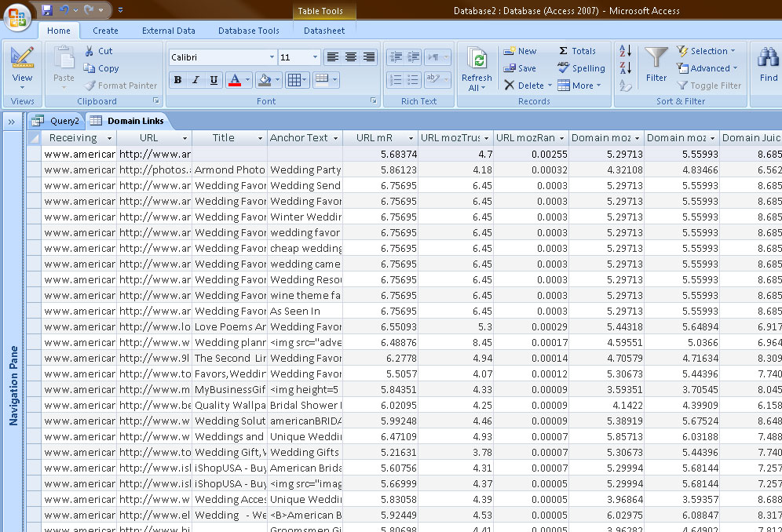This screenshot has width=782, height=532.
Task: Align text right in Font group
Action: click(x=368, y=57)
